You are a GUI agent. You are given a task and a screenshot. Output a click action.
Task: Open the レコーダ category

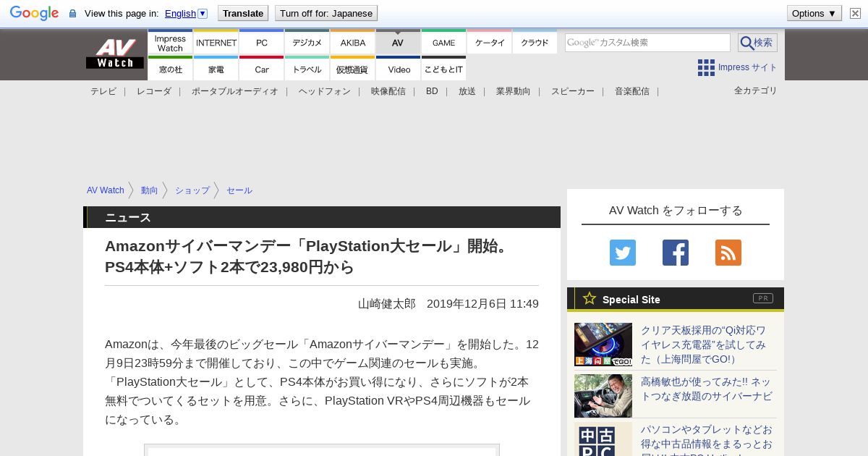tap(154, 91)
